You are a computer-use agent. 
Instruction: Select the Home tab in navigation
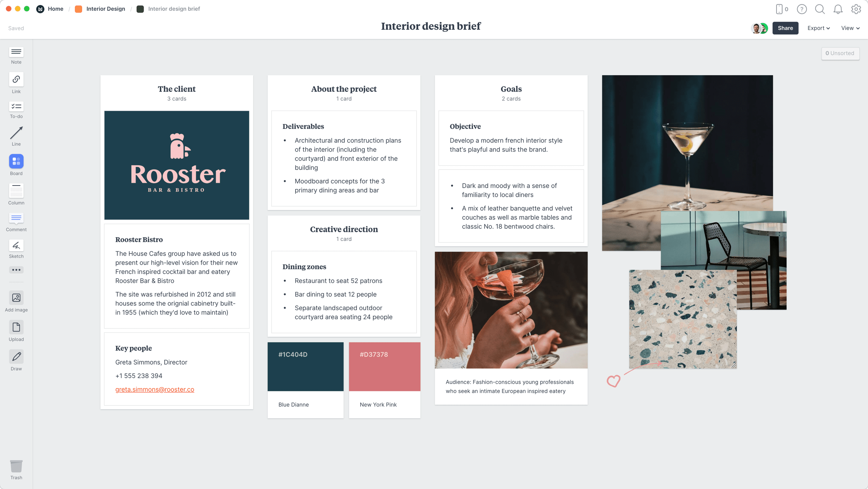click(55, 8)
